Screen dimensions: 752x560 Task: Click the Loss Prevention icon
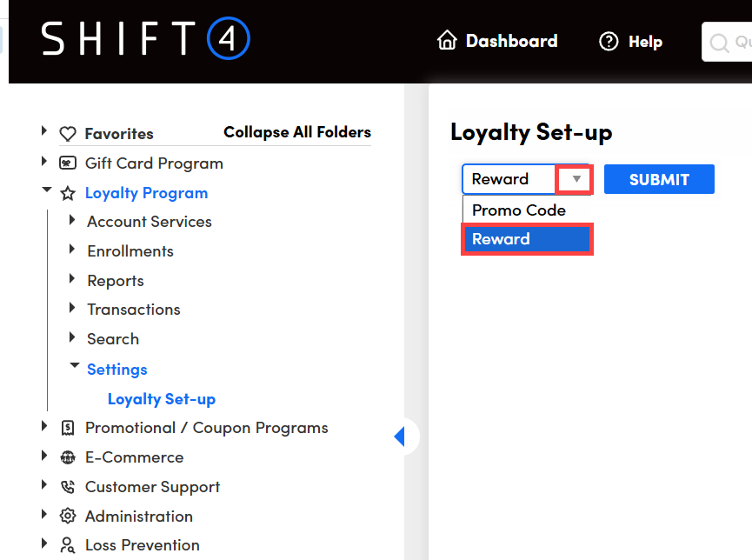[x=68, y=545]
